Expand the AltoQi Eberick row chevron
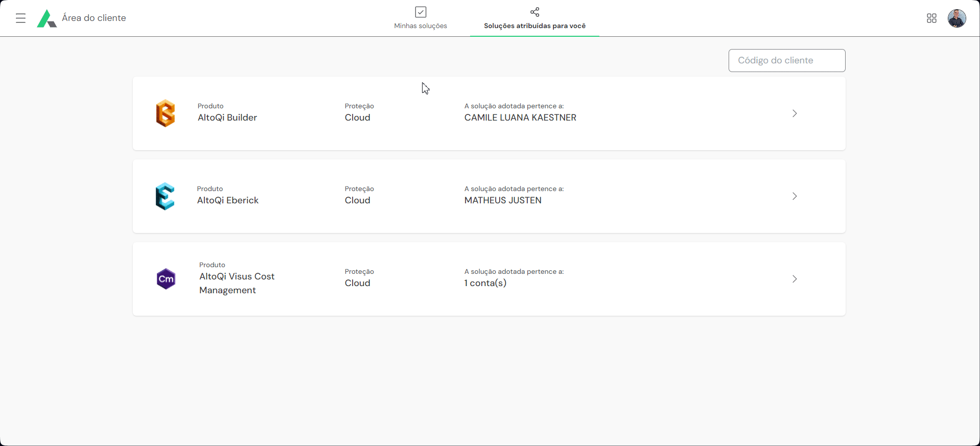This screenshot has width=980, height=446. (x=795, y=196)
